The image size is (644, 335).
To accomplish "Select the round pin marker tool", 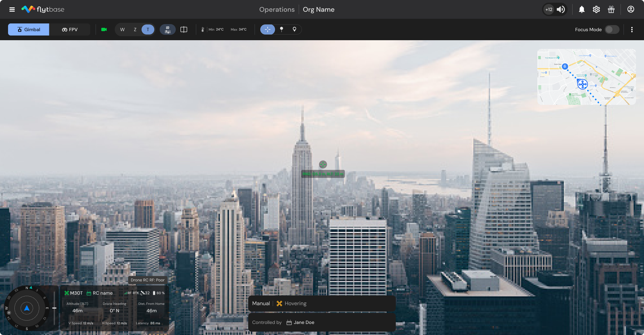I will tap(282, 29).
